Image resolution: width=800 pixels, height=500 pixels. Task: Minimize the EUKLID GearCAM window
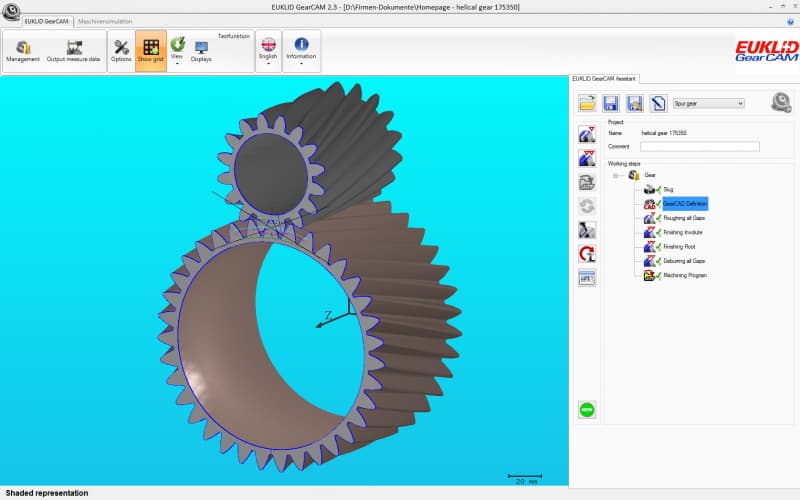coord(770,7)
